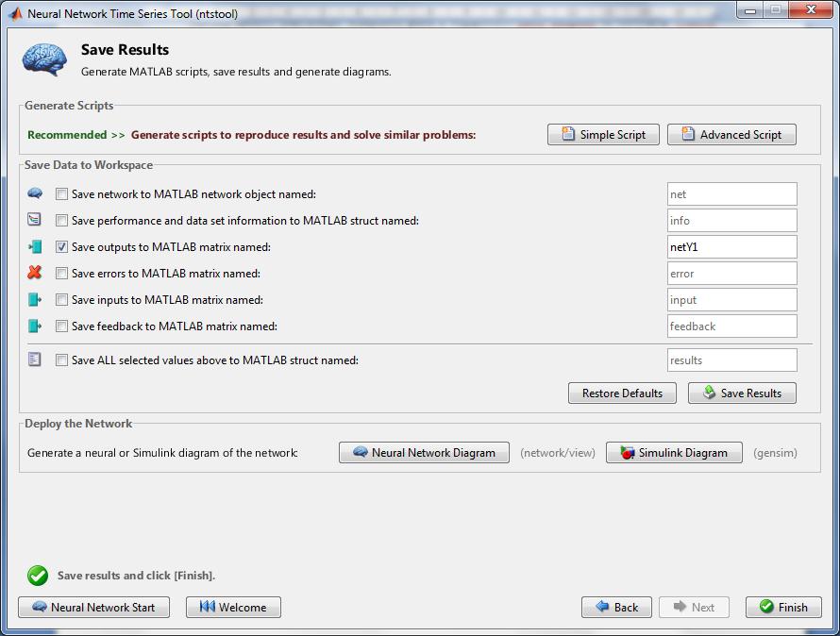Click Restore Defaults button
Screen dimensions: 840x636
[x=622, y=393]
